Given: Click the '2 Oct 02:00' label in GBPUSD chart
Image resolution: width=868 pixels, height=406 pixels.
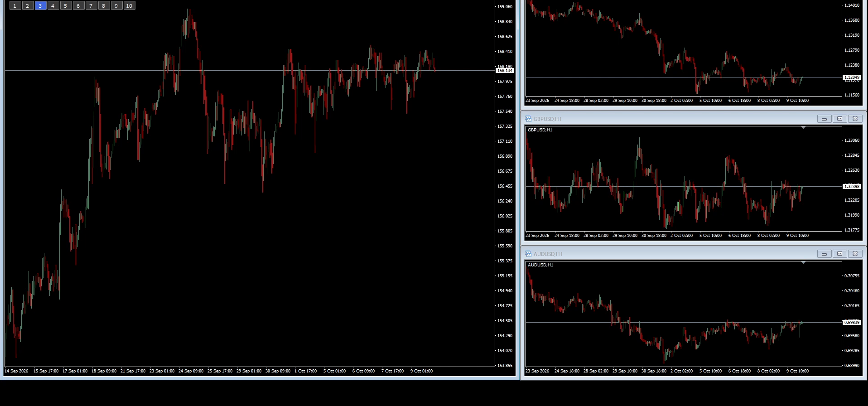Looking at the screenshot, I should point(681,236).
